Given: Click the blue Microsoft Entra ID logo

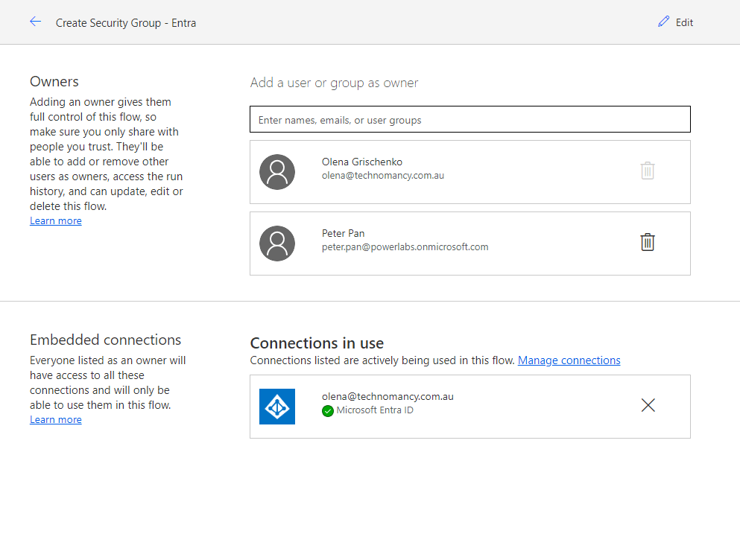Looking at the screenshot, I should point(277,407).
